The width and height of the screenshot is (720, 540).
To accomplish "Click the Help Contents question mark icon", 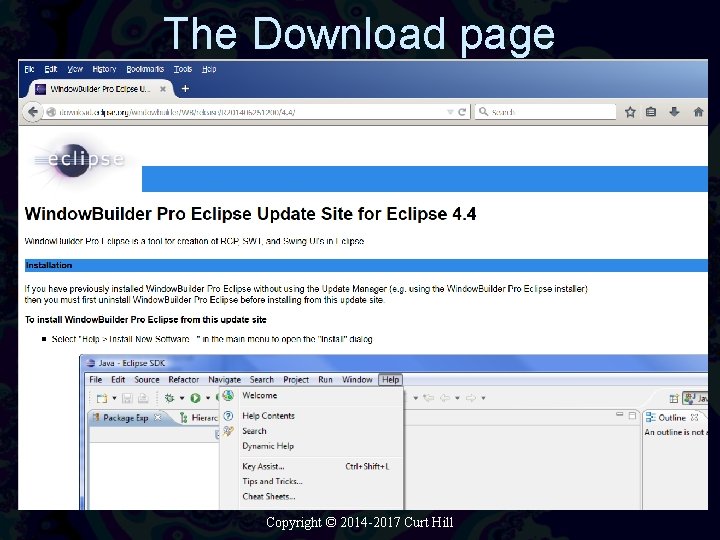I will pos(228,416).
